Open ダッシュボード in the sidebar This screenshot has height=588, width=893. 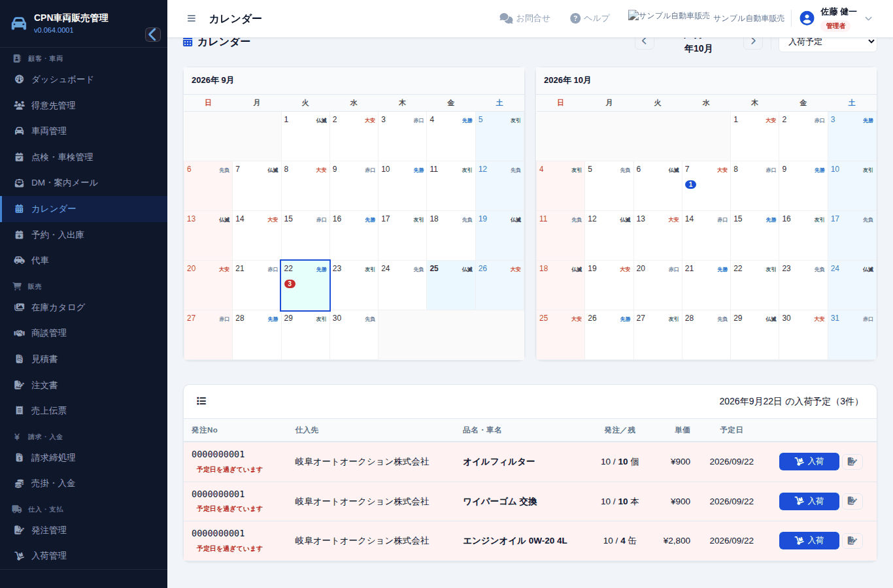tap(84, 80)
